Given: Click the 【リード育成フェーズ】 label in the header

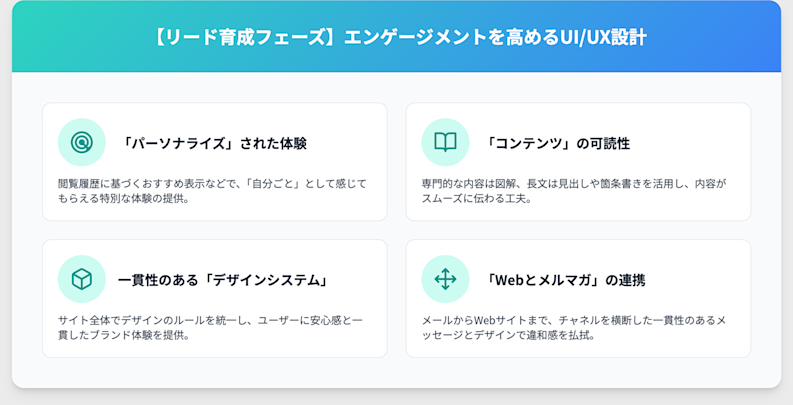Looking at the screenshot, I should point(244,38).
